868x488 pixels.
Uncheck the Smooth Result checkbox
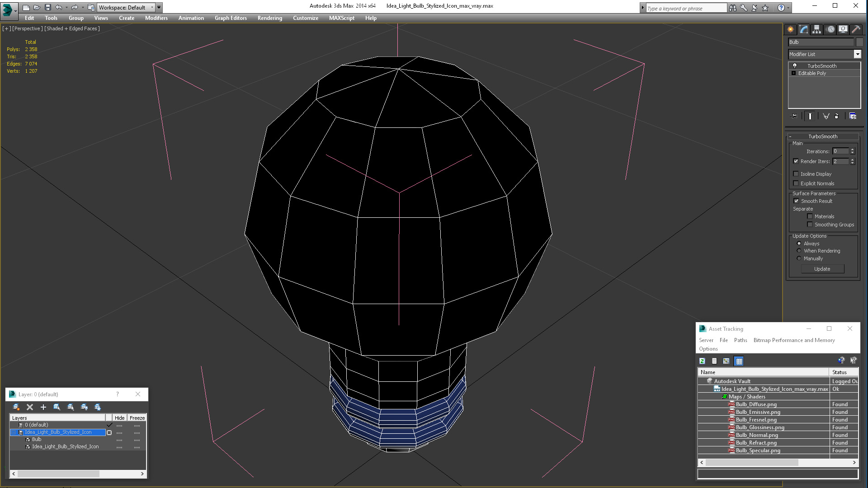pos(796,201)
